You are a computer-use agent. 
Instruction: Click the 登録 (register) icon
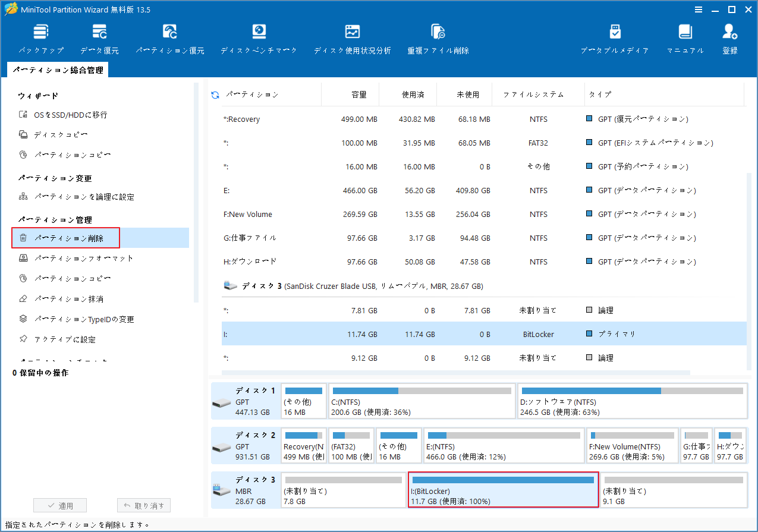point(729,37)
